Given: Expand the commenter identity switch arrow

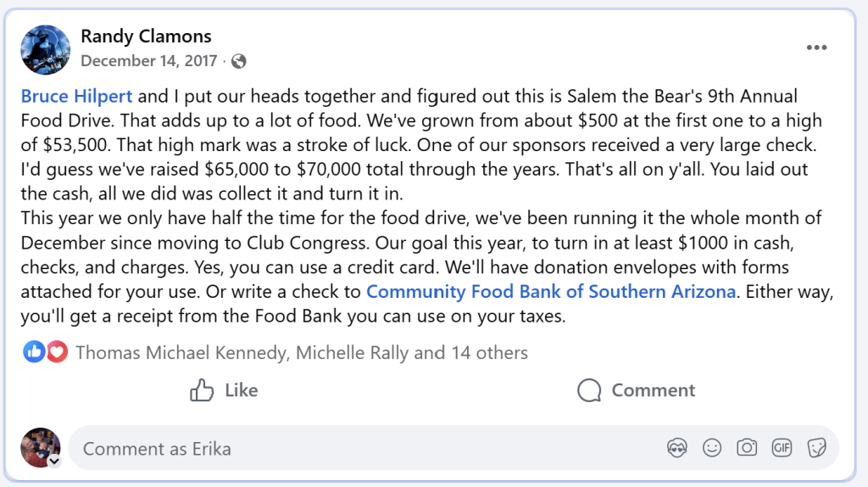Looking at the screenshot, I should click(54, 461).
